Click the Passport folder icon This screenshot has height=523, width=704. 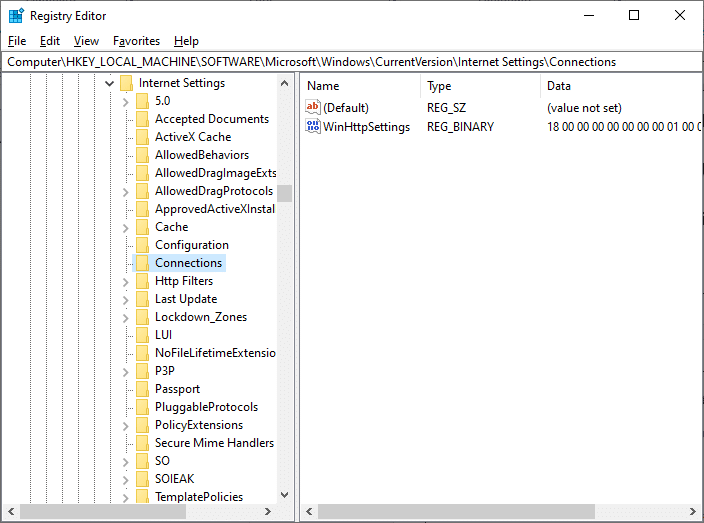pyautogui.click(x=142, y=389)
